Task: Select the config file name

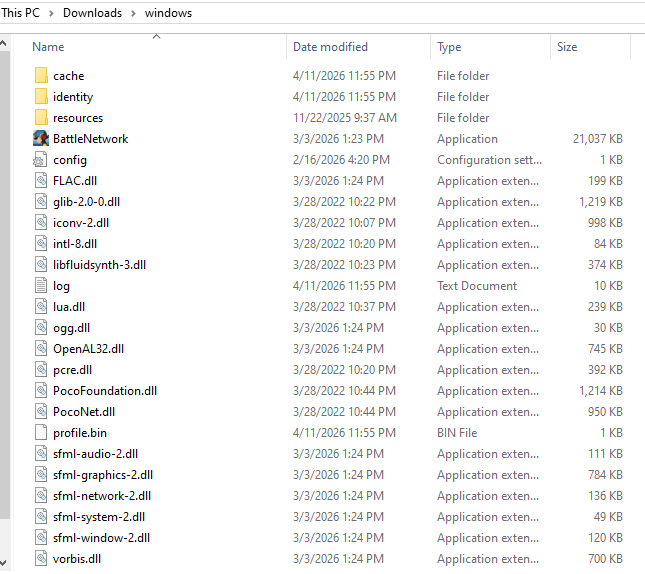Action: (70, 160)
